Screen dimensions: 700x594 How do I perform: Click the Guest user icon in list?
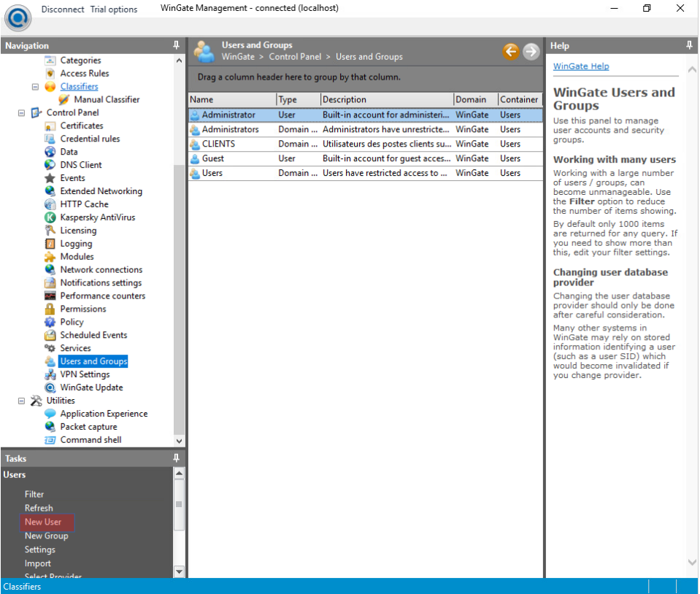(x=195, y=158)
